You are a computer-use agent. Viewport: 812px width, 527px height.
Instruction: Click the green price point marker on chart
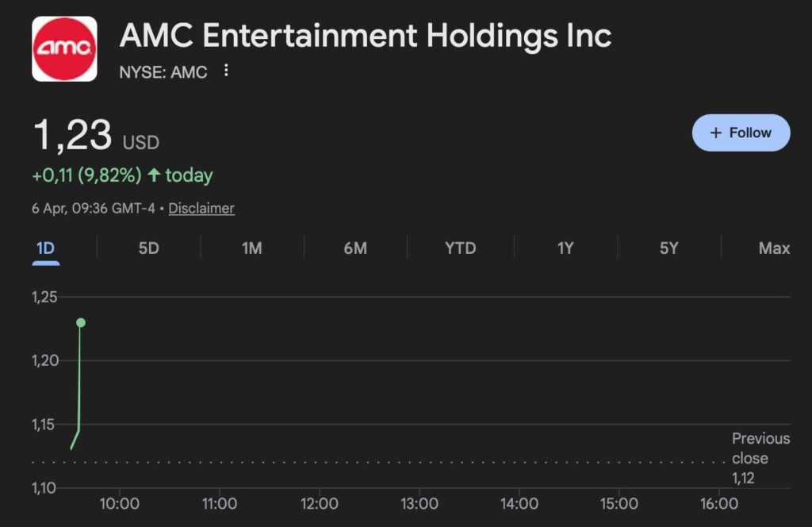(81, 322)
